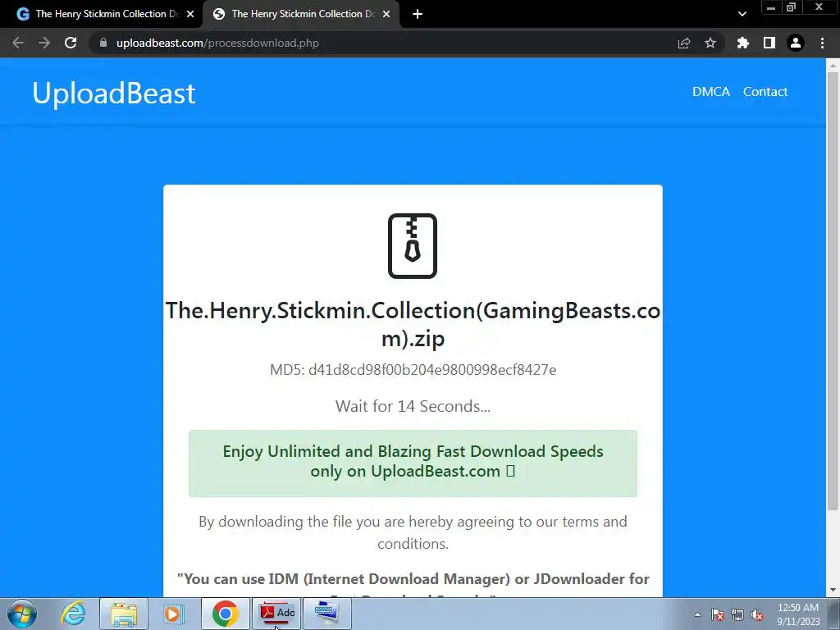Click 'Wait for 14 Seconds...' text

pyautogui.click(x=413, y=406)
